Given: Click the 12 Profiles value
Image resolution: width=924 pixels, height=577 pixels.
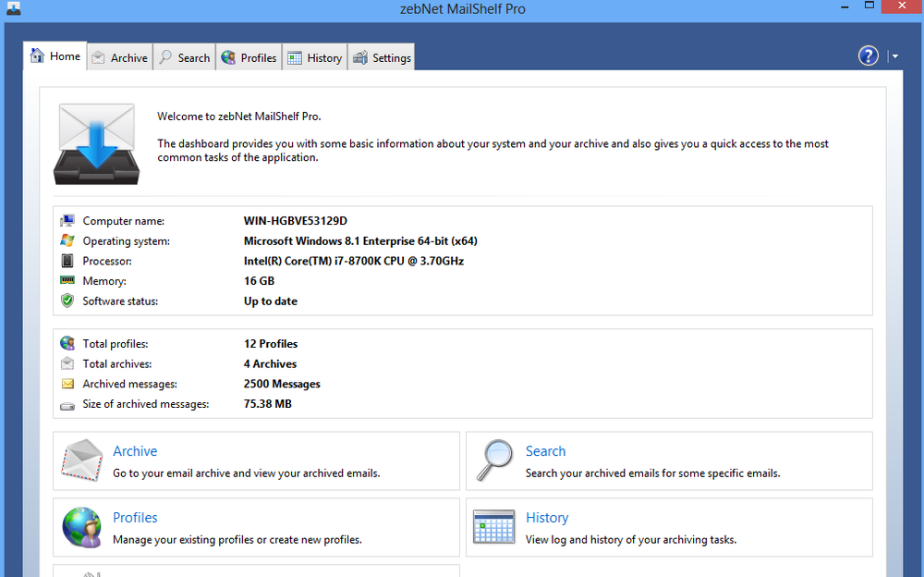Looking at the screenshot, I should [x=271, y=343].
